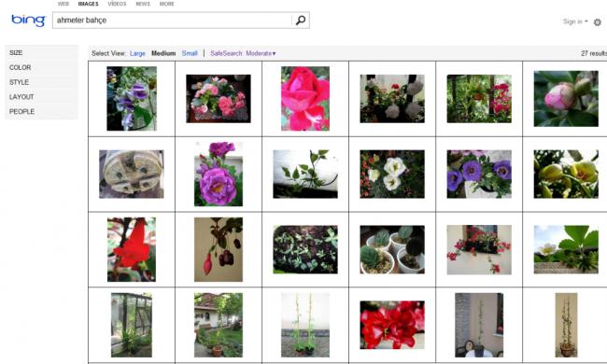Open the garden pergola with red flowers thumbnail
Screen dimensions: 607x364
click(x=479, y=99)
